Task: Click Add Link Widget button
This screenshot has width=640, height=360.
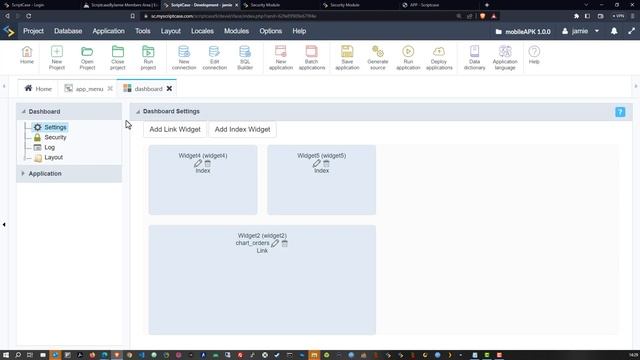Action: [x=175, y=129]
